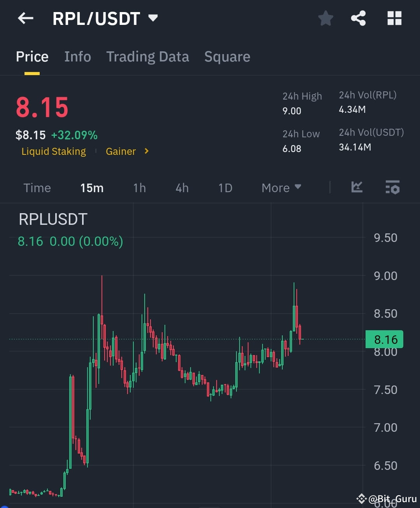Favorite RPL/USDT using the star icon
This screenshot has height=508, width=420.
tap(325, 18)
